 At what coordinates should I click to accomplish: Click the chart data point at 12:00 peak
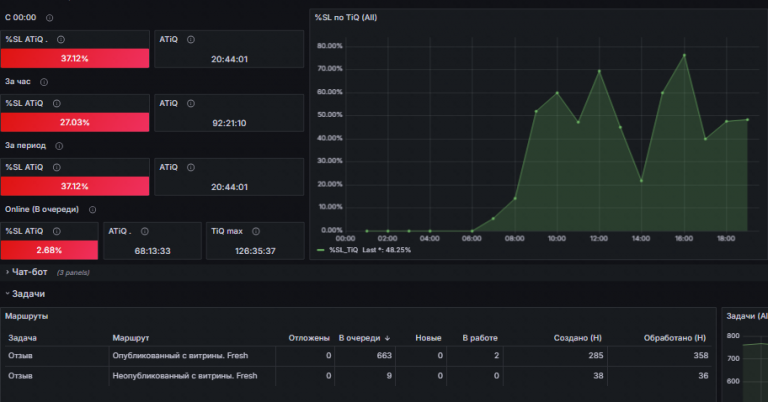(599, 71)
